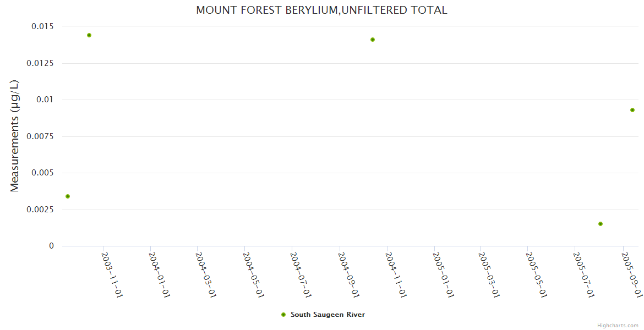This screenshot has height=330, width=644.
Task: Click the lowest data point near 0.0015
Action: [601, 224]
